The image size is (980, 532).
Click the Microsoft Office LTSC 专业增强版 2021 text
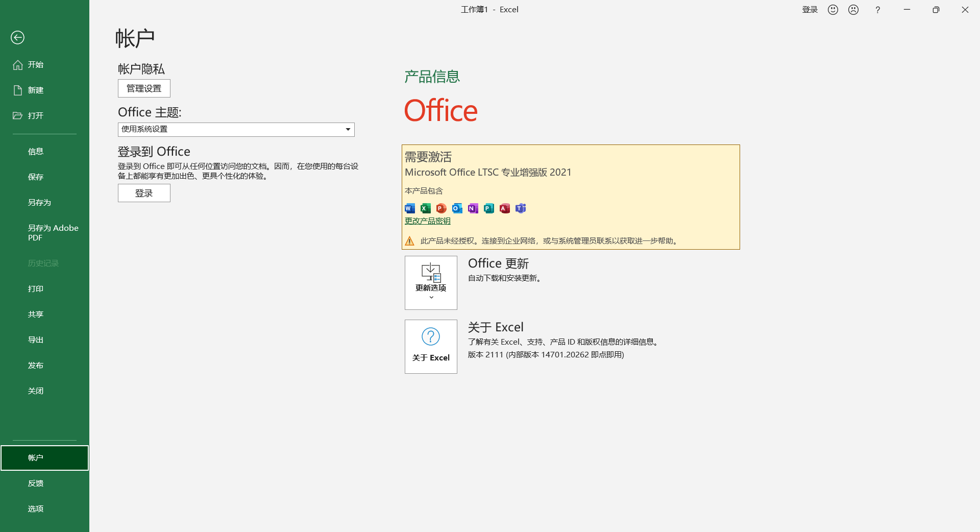tap(488, 173)
